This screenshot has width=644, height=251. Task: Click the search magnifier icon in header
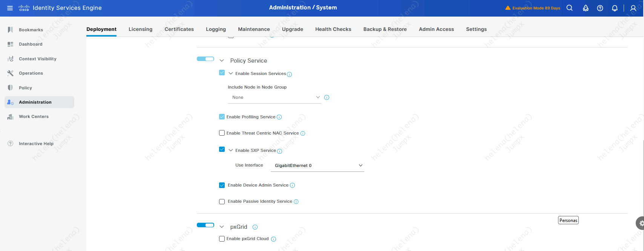pyautogui.click(x=569, y=8)
